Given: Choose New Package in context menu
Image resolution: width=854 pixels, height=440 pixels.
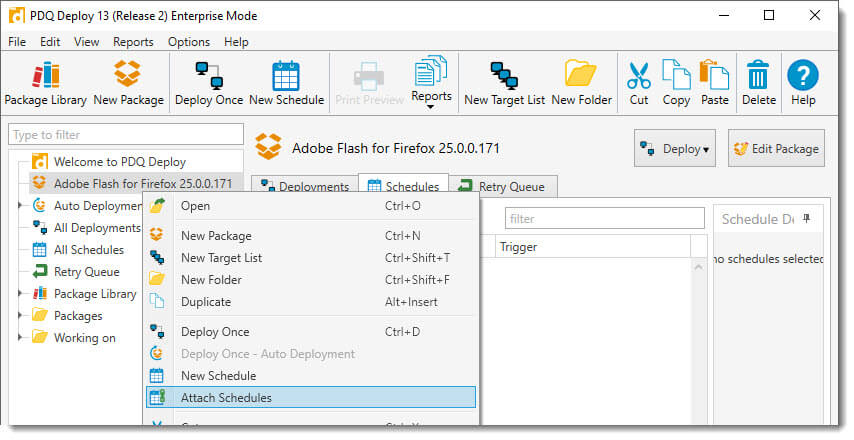Looking at the screenshot, I should click(310, 235).
